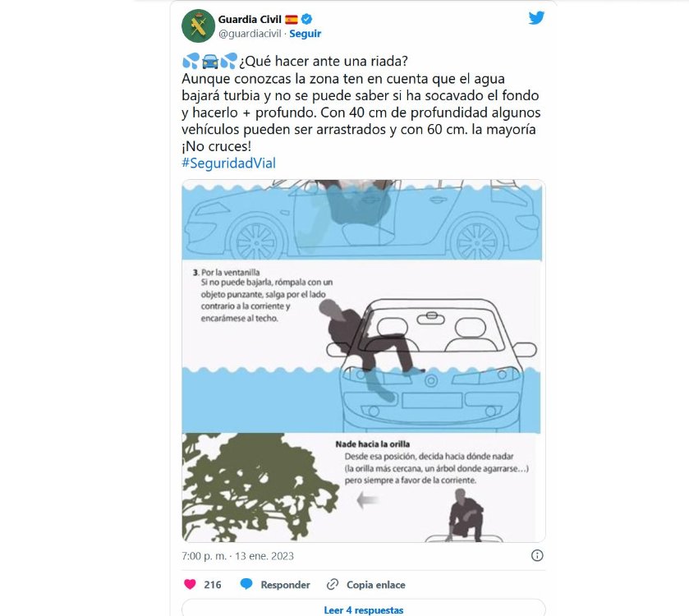Click the car emoji in tweet
Image resolution: width=689 pixels, height=616 pixels.
(210, 62)
